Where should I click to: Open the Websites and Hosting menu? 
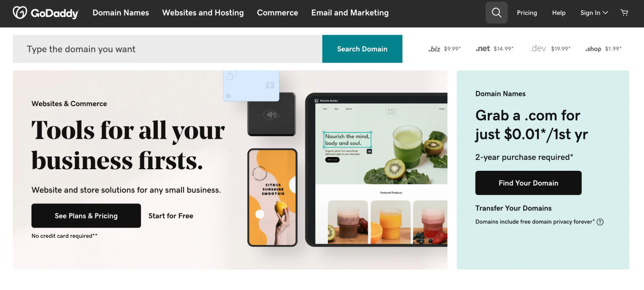point(203,13)
